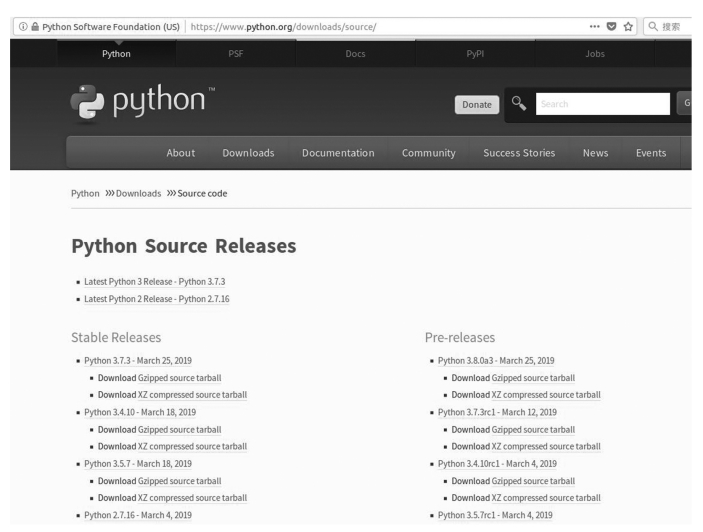Open the Success Stories menu
Viewport: 703px width, 532px height.
[x=519, y=153]
